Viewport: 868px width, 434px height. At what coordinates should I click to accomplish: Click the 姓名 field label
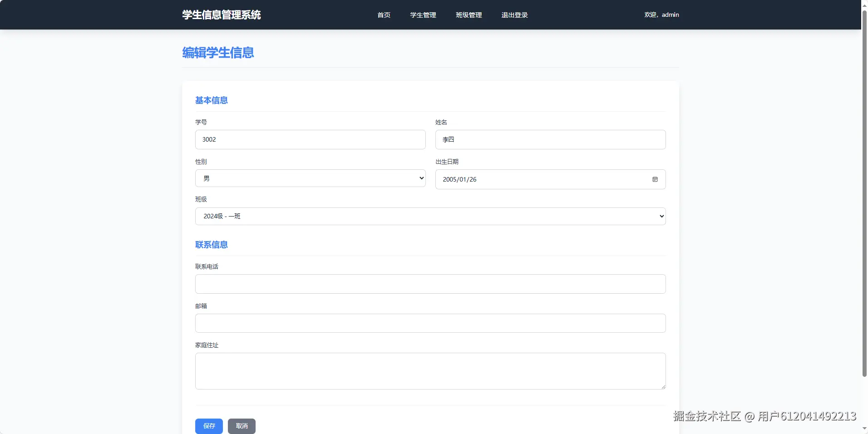[x=441, y=122]
